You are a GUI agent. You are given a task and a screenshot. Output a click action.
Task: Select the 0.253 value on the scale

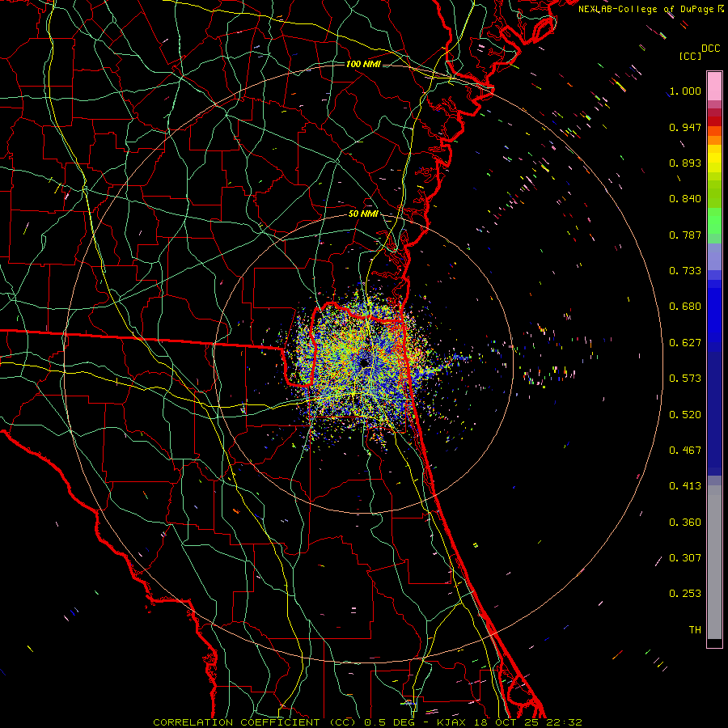(x=685, y=594)
